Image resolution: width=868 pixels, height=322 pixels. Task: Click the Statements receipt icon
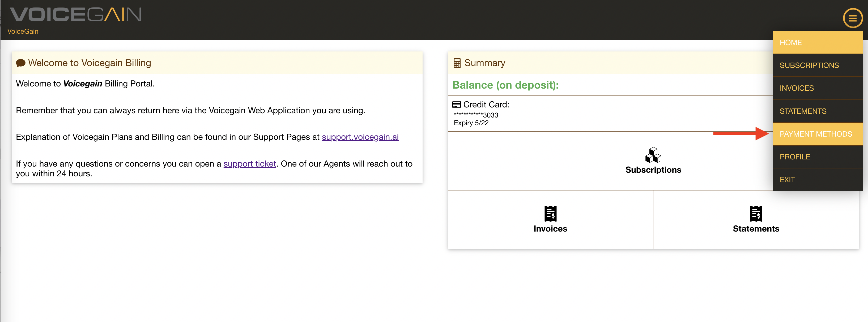coord(756,214)
